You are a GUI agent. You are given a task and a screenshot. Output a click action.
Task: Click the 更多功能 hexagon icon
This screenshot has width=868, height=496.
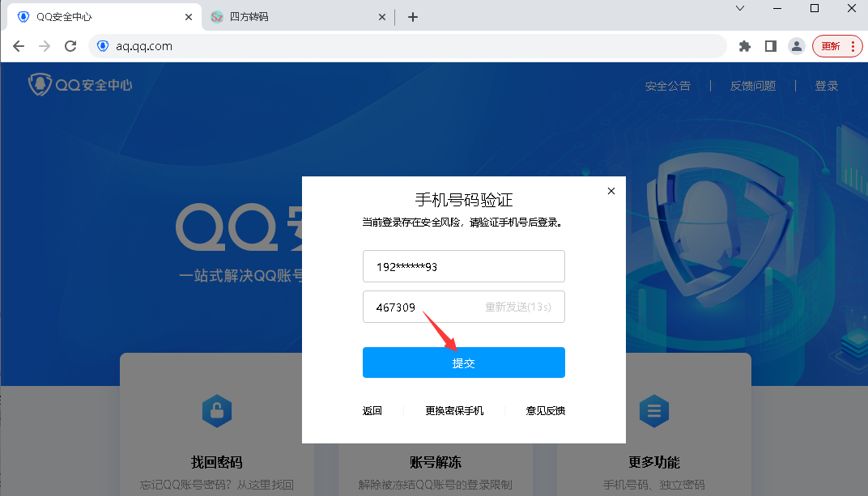click(x=653, y=412)
